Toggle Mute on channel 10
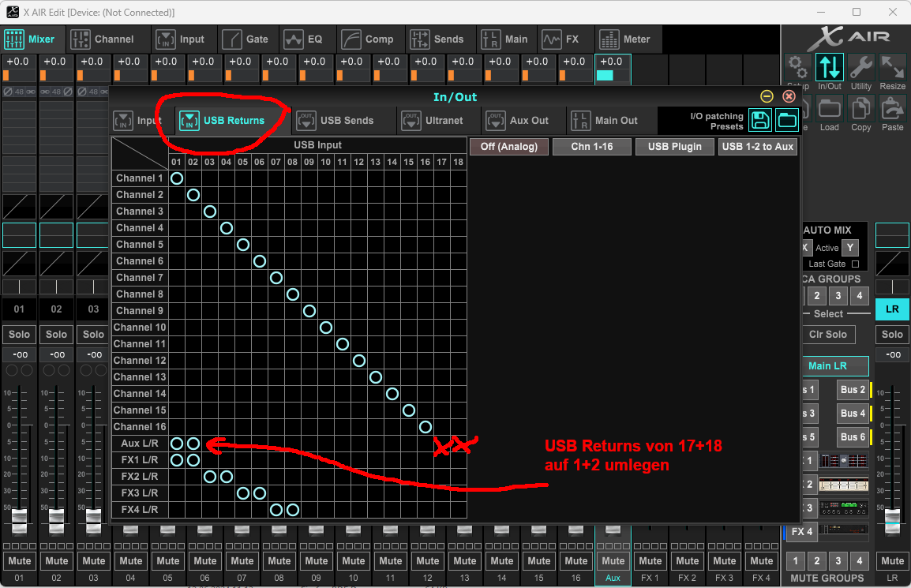This screenshot has width=911, height=588. click(353, 560)
